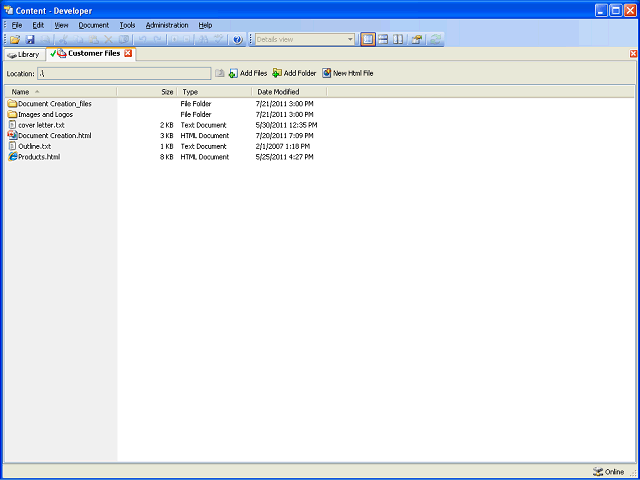Sort by the Date Modified column header
The height and width of the screenshot is (480, 640).
(289, 92)
